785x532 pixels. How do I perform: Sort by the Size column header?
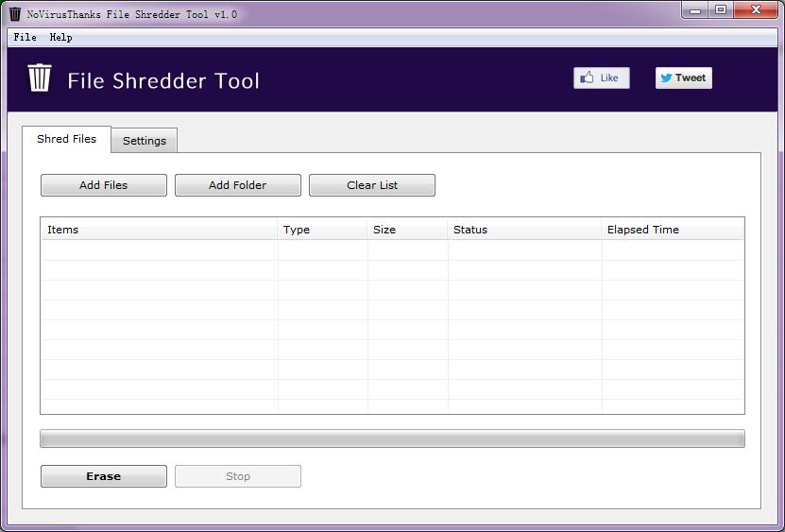pyautogui.click(x=407, y=230)
